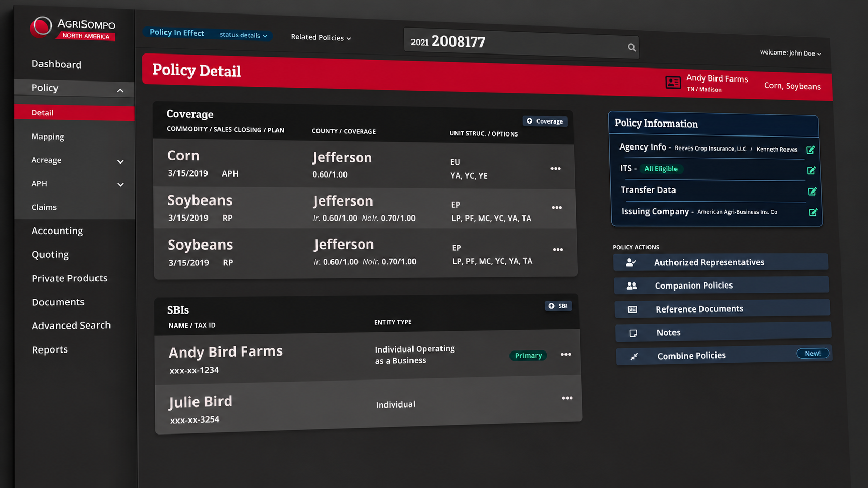This screenshot has width=868, height=488.
Task: Open more options for Julie Bird SBI
Action: (x=567, y=398)
